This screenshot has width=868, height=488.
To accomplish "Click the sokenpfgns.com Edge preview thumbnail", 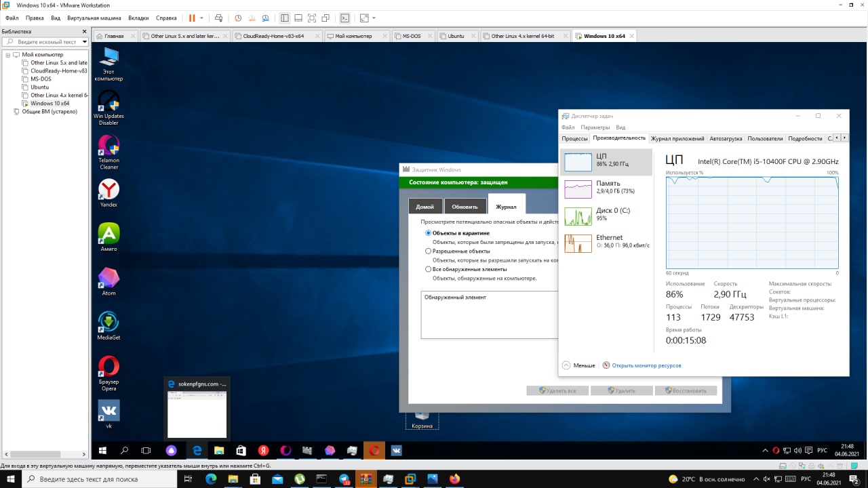I will click(197, 409).
